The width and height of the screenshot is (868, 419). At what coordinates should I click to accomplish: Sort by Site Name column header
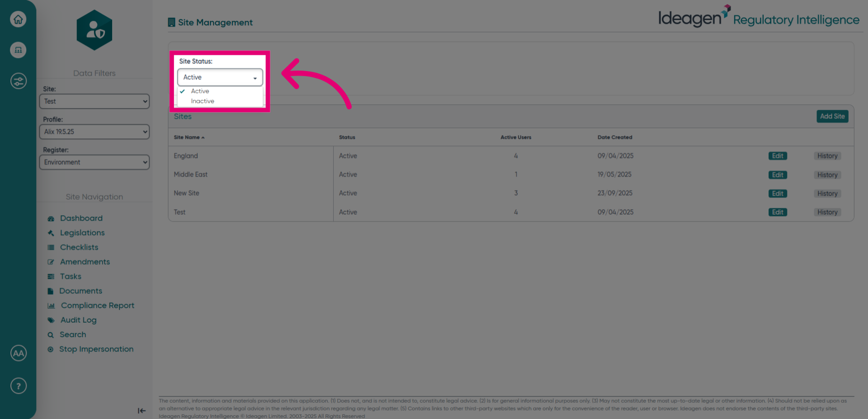[x=189, y=137]
